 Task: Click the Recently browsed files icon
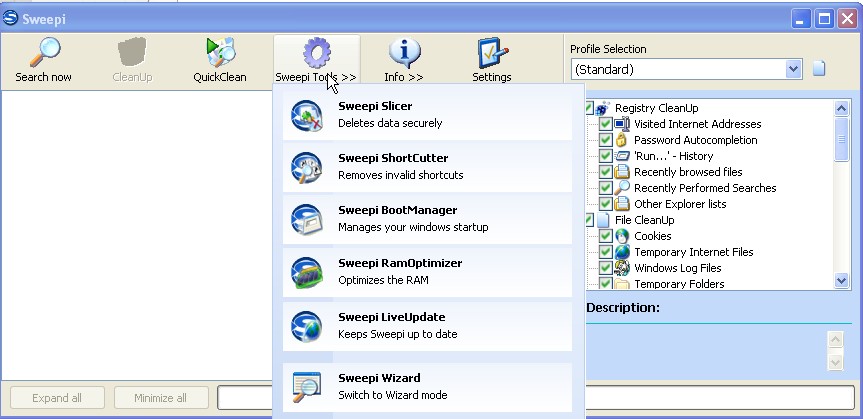point(622,172)
